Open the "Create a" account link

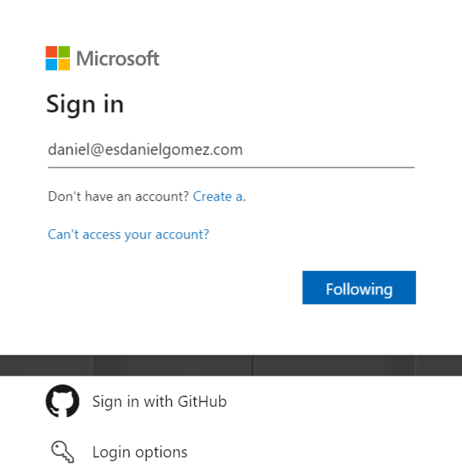click(x=217, y=196)
